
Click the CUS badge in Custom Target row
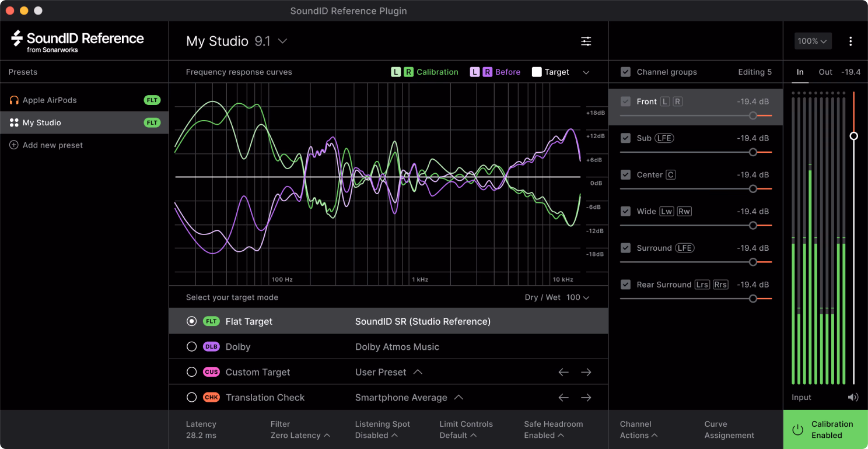tap(211, 372)
